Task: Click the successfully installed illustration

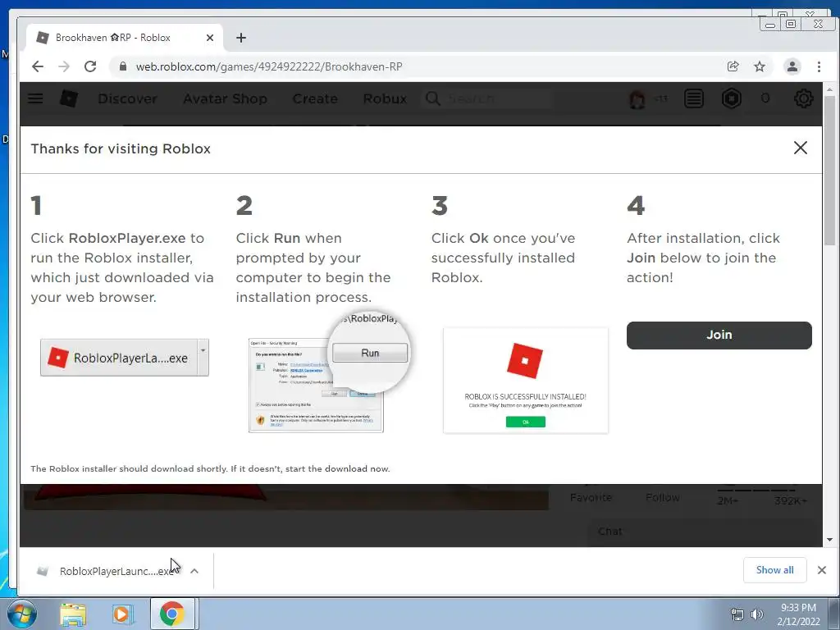Action: (x=526, y=381)
